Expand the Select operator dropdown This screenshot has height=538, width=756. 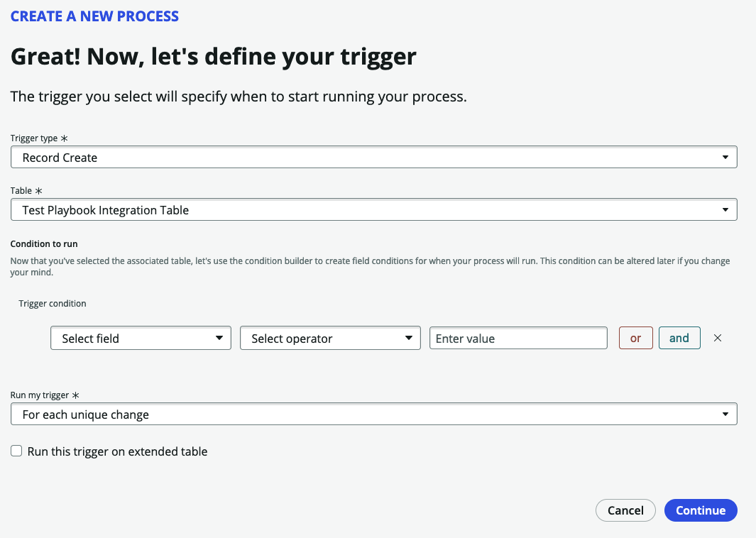(330, 339)
